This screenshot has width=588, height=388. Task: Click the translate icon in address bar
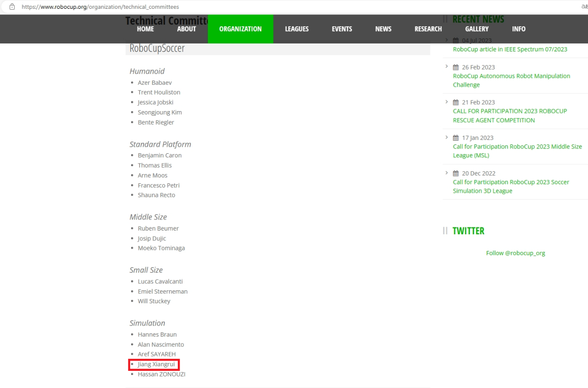(584, 7)
